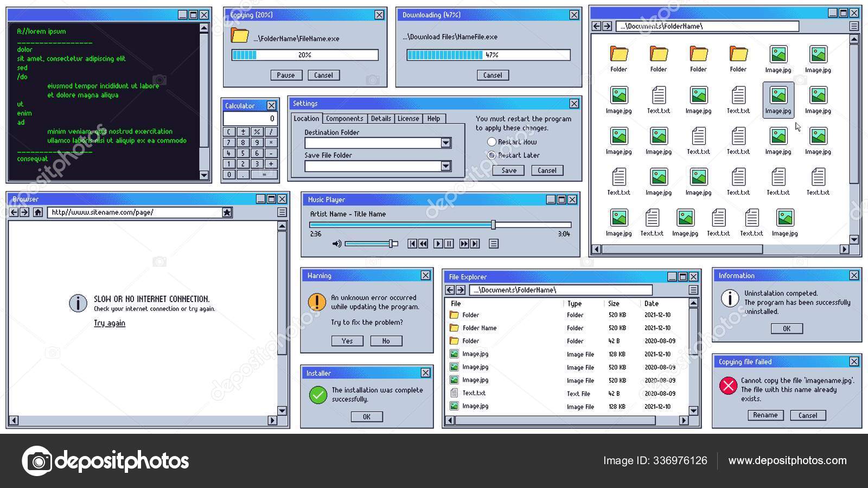Open the Details tab in Settings

point(381,119)
